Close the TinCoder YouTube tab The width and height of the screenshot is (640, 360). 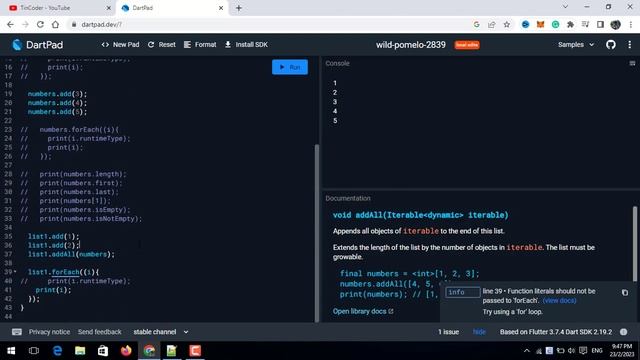[x=109, y=8]
